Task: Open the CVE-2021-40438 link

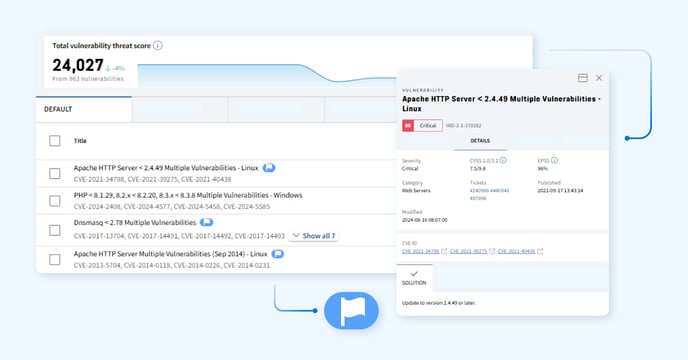Action: click(516, 251)
